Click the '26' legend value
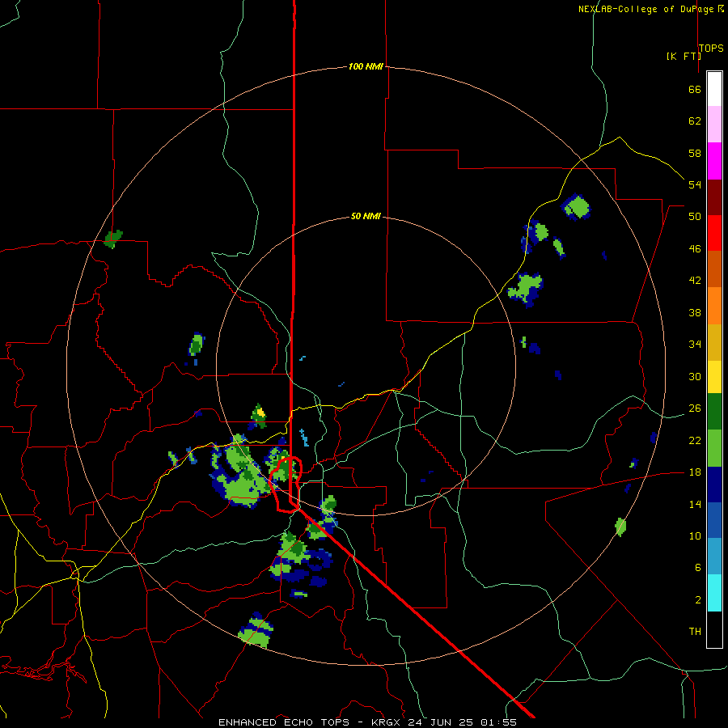This screenshot has width=728, height=728. click(695, 408)
